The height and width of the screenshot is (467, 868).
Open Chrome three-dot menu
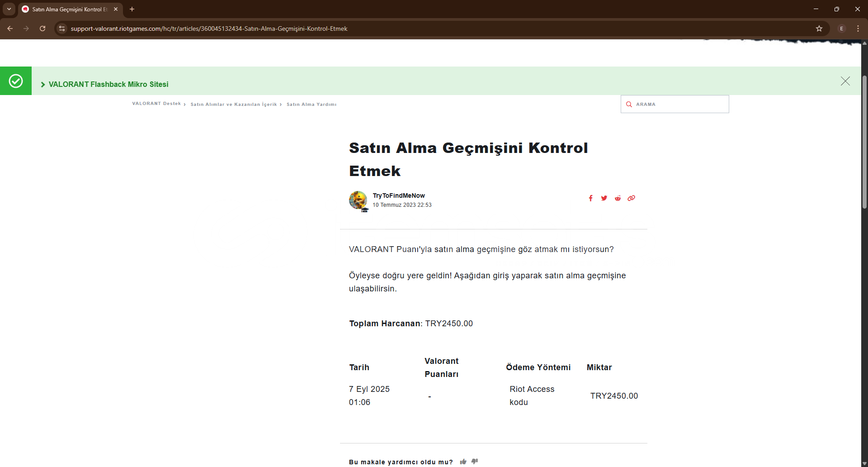point(858,29)
